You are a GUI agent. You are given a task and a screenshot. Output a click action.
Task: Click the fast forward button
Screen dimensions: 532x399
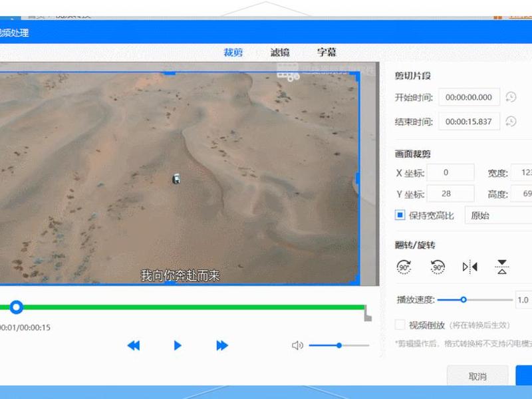(x=222, y=345)
